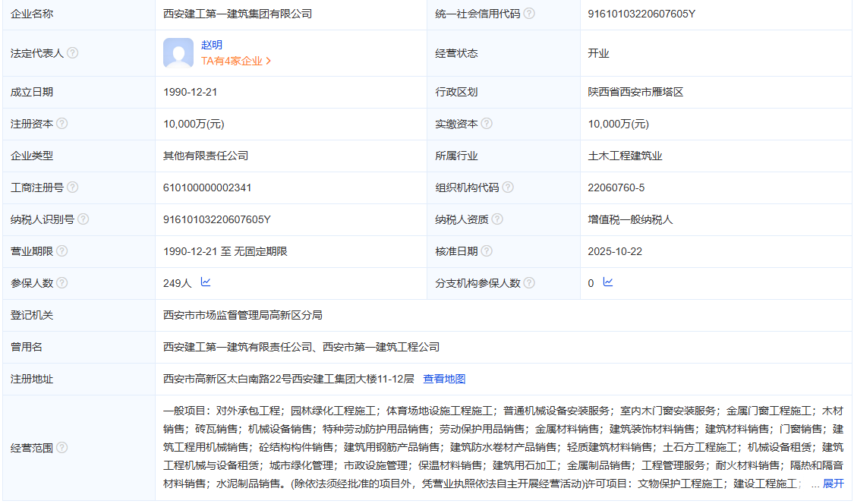Select 增值税一般纳税人 value
This screenshot has height=504, width=854.
point(630,219)
